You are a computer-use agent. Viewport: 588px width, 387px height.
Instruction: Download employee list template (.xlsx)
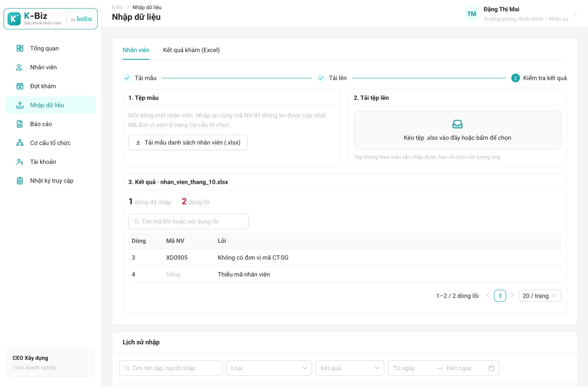coord(188,142)
